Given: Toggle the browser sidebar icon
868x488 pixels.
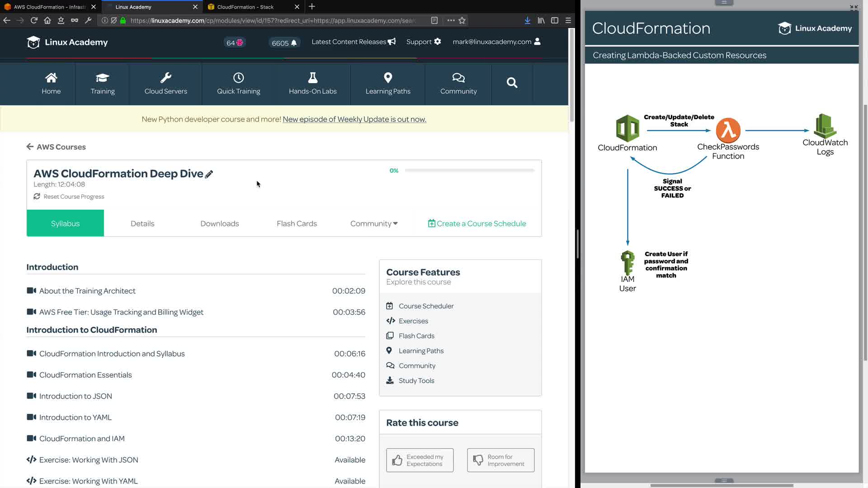Looking at the screenshot, I should coord(555,20).
